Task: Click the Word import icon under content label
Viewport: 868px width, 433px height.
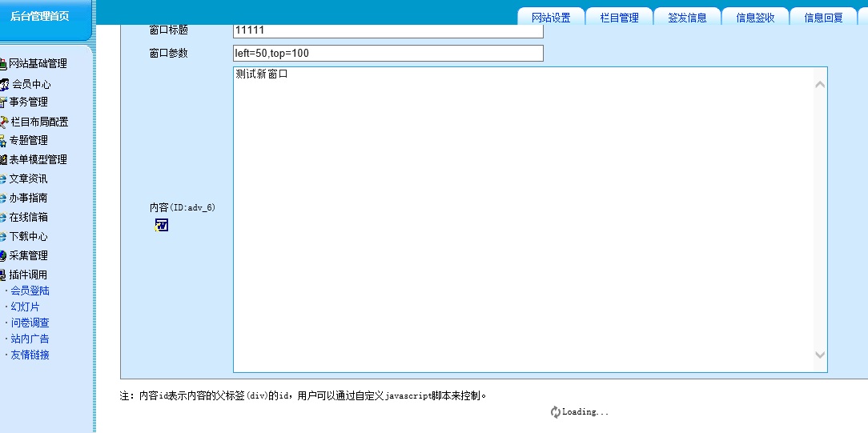Action: [162, 226]
